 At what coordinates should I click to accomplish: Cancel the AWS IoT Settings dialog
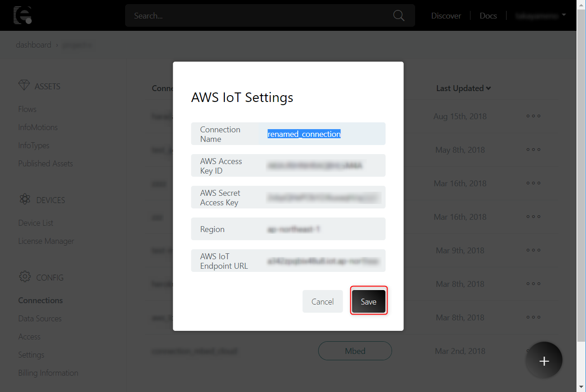click(322, 301)
